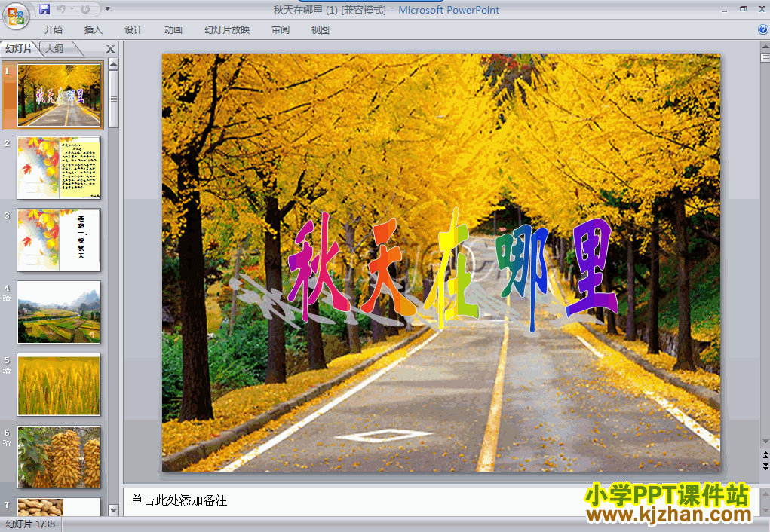Click the slide editor scroll down arrow
770x532 pixels.
coord(765,442)
